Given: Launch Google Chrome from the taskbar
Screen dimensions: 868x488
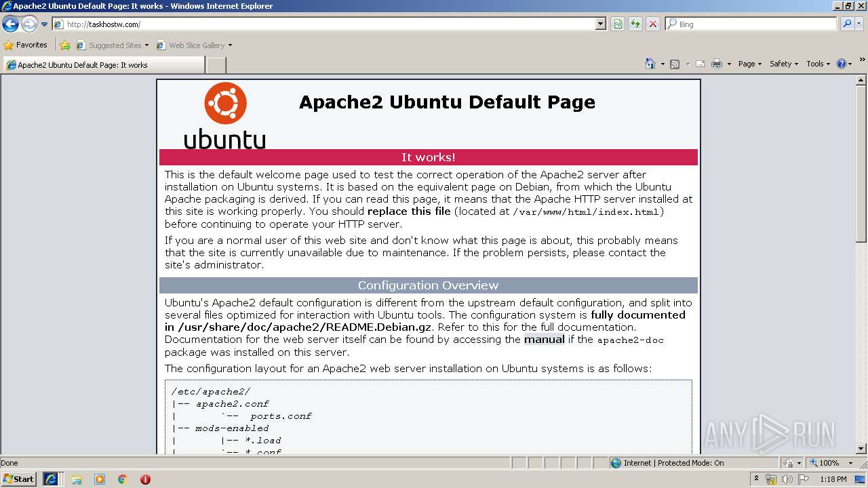Looking at the screenshot, I should [123, 479].
